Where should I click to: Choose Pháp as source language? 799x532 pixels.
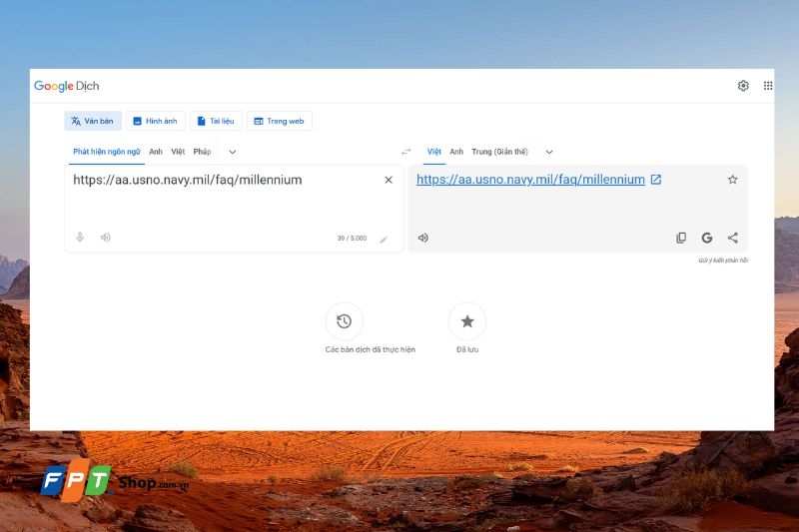pyautogui.click(x=202, y=152)
